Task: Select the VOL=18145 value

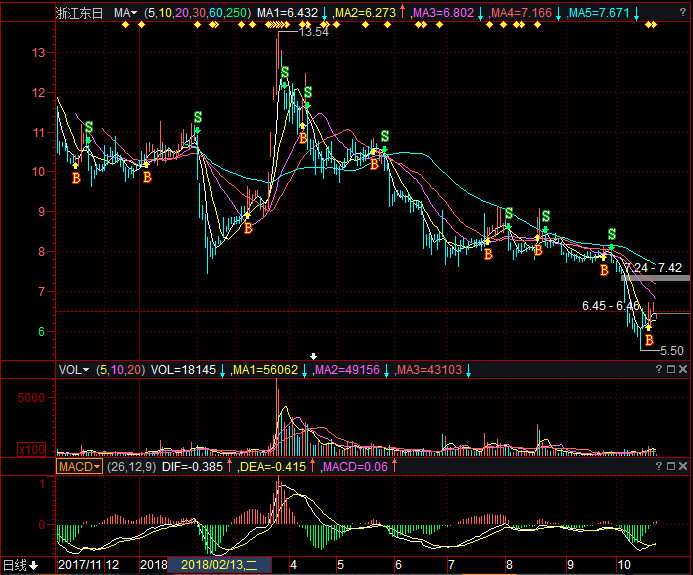Action: coord(183,370)
